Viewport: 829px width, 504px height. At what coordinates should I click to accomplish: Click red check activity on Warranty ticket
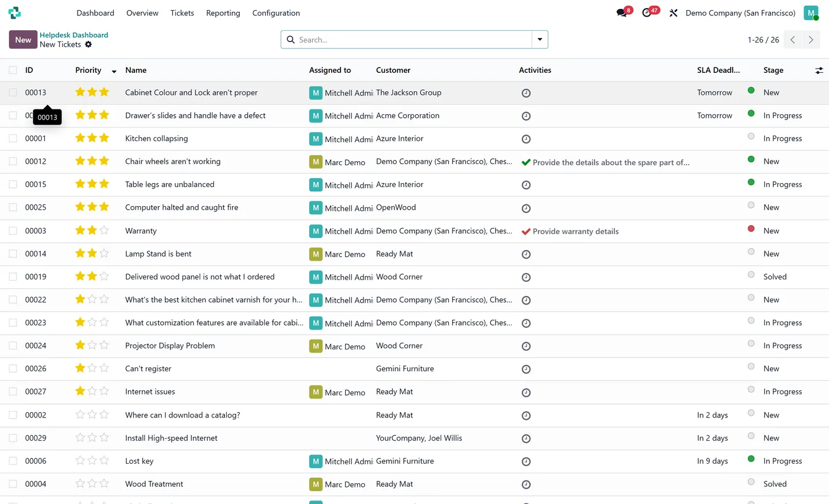coord(526,232)
